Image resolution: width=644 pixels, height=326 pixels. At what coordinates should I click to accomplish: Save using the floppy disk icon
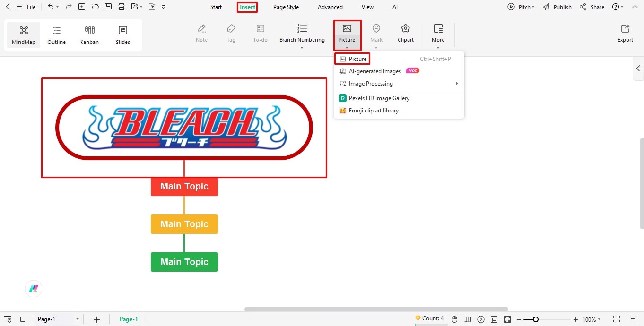pyautogui.click(x=108, y=7)
